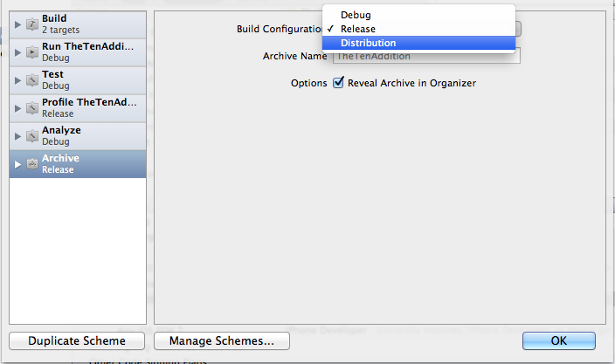The width and height of the screenshot is (615, 364).
Task: Confirm with the OK button
Action: pos(559,341)
